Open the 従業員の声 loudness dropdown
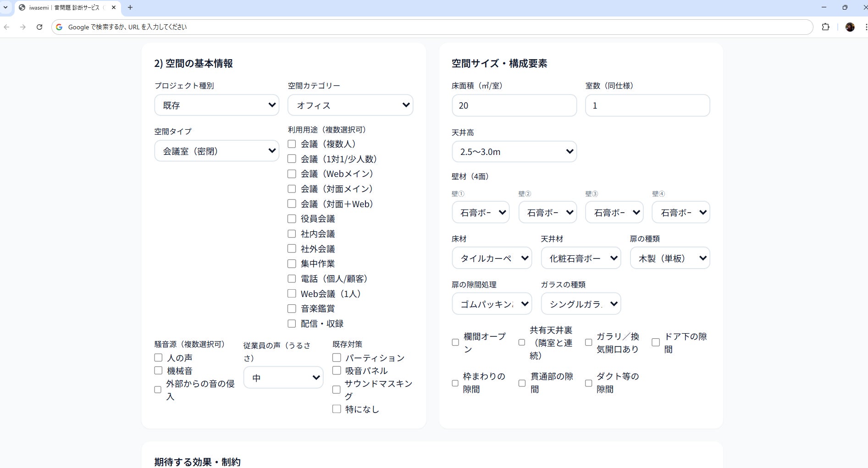 [x=283, y=378]
